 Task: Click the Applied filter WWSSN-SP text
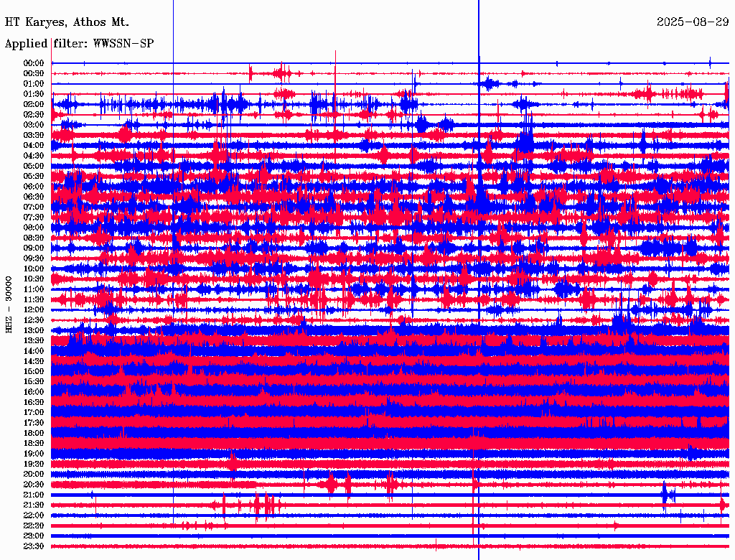[79, 43]
